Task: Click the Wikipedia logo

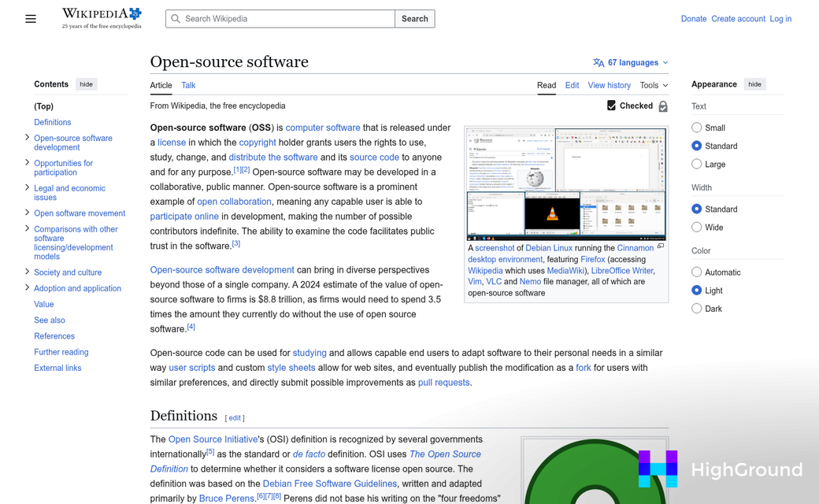Action: tap(102, 18)
